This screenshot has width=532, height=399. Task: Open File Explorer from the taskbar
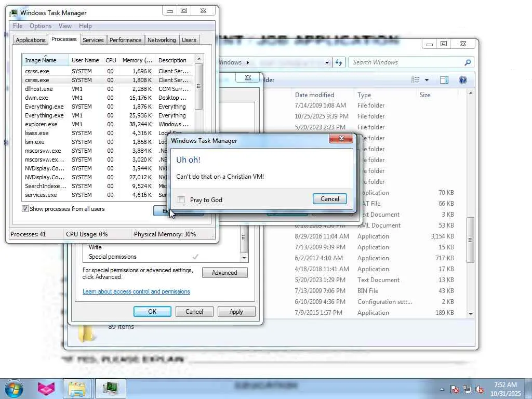click(x=77, y=389)
